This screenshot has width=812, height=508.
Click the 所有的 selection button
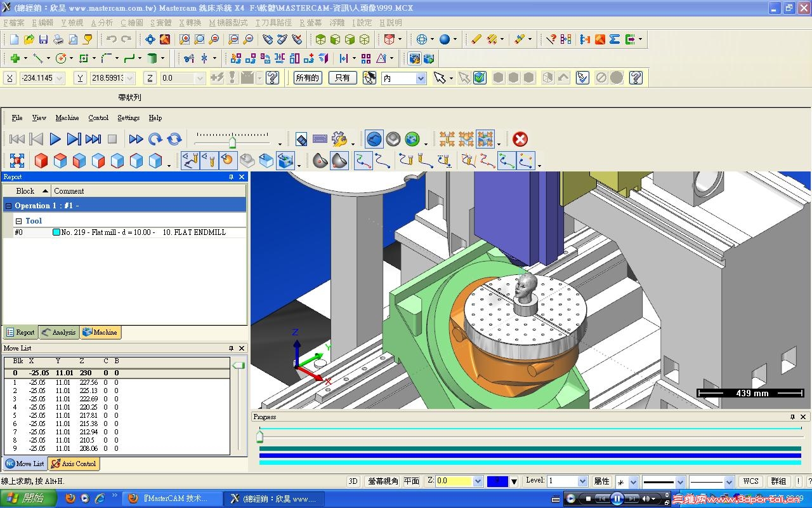point(308,78)
